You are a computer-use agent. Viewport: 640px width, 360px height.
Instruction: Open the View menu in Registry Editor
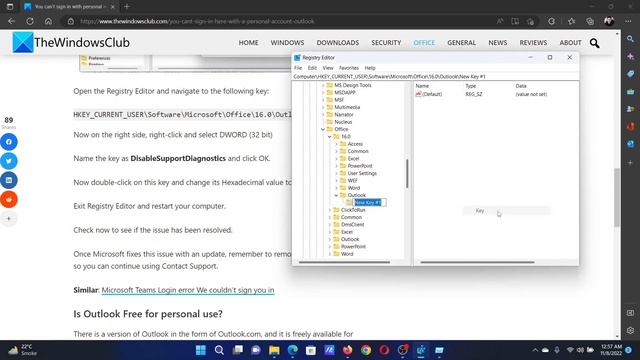pyautogui.click(x=328, y=68)
